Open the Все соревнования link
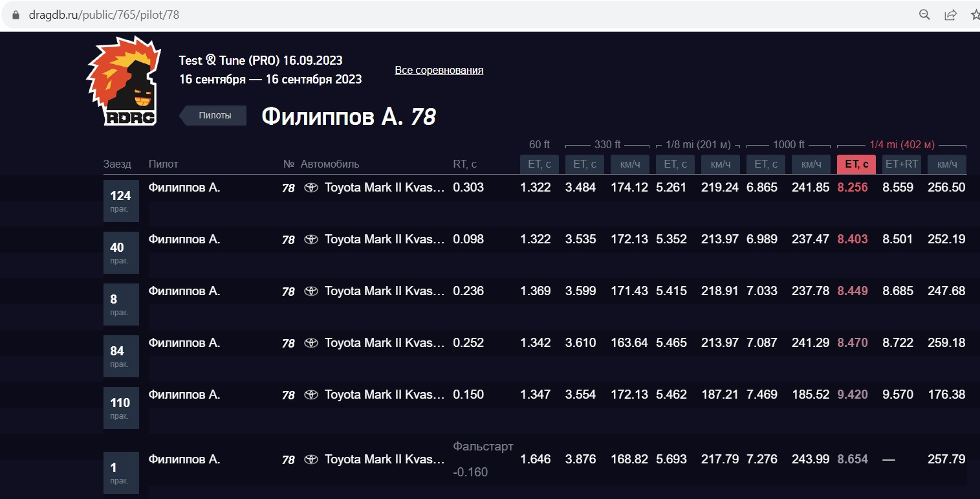 click(439, 70)
